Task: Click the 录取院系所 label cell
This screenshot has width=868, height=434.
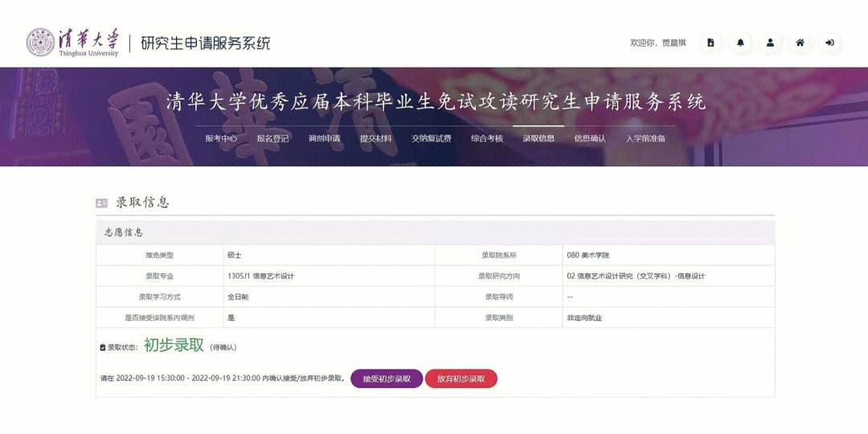Action: [499, 256]
